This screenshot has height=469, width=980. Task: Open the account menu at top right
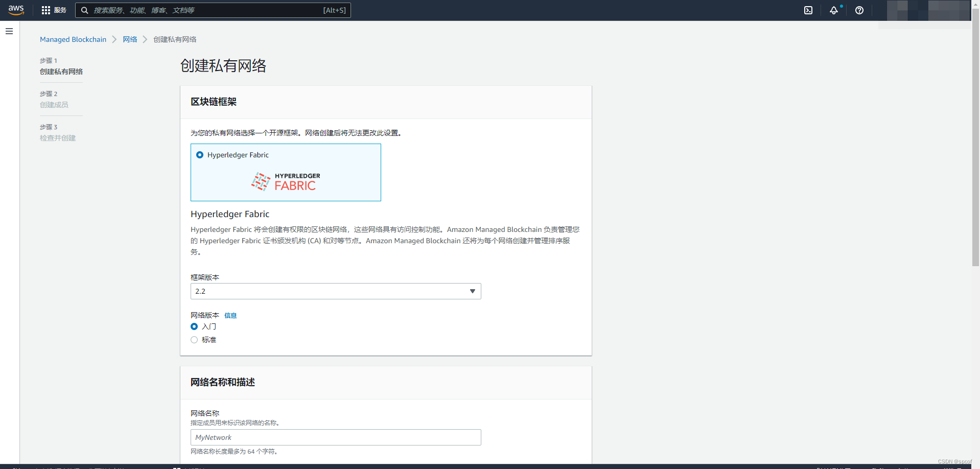[x=928, y=10]
